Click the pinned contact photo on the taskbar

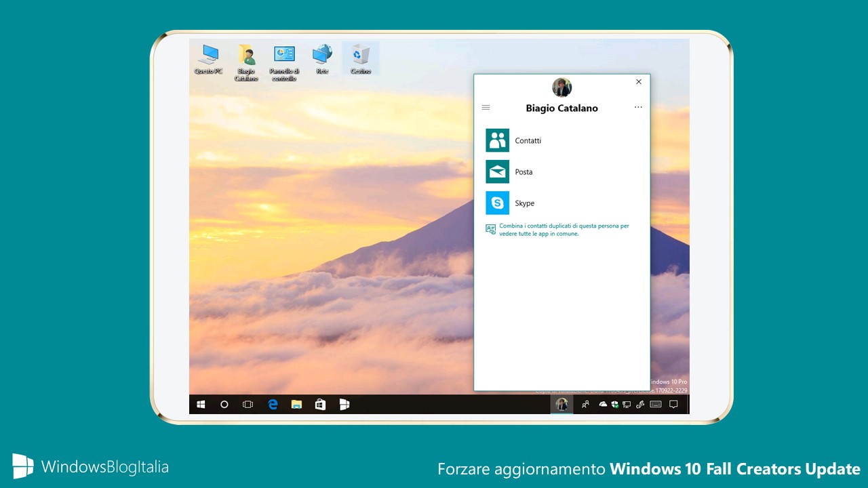point(561,405)
